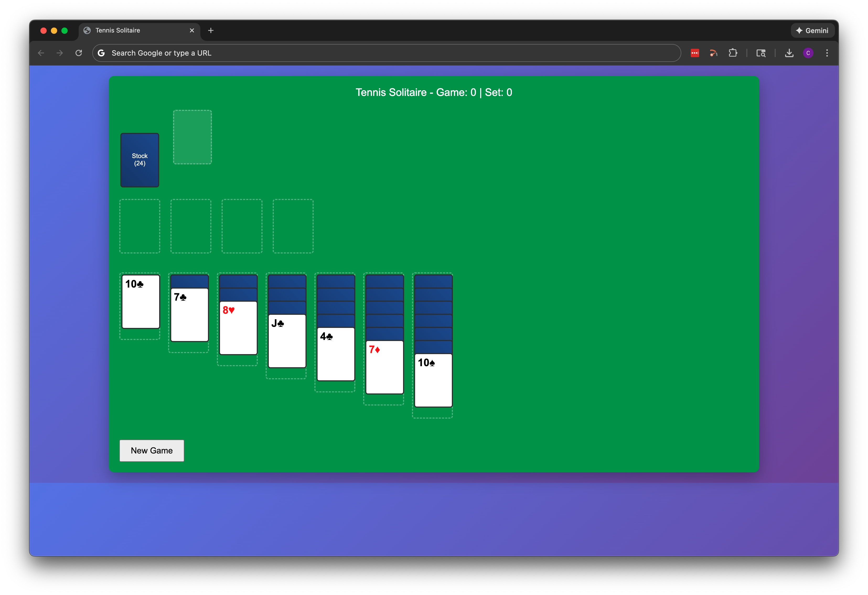Start a New Game

(152, 451)
